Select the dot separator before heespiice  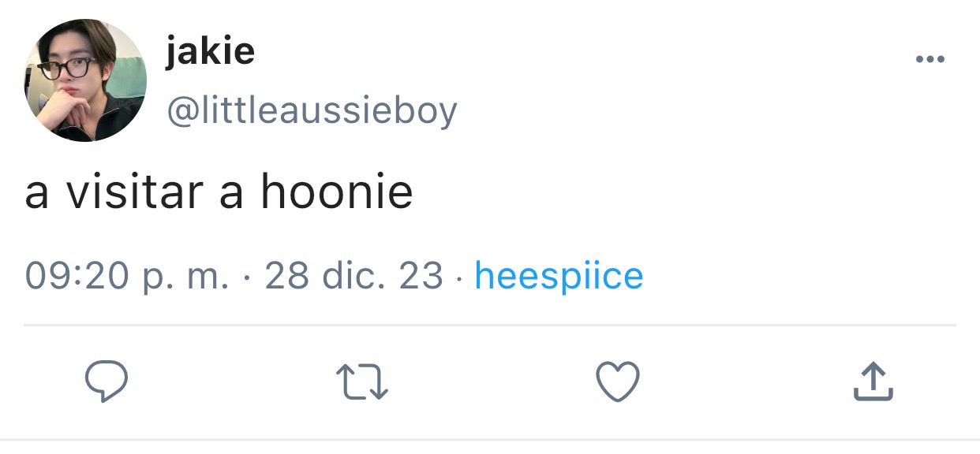click(459, 277)
